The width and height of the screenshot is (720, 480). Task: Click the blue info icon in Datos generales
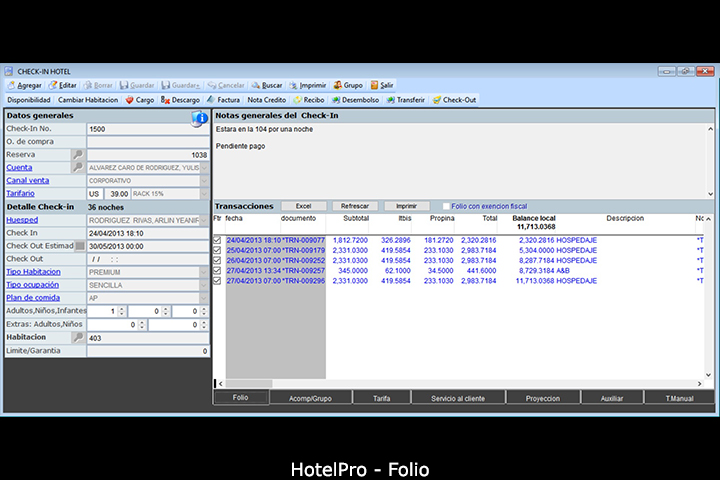click(x=199, y=119)
